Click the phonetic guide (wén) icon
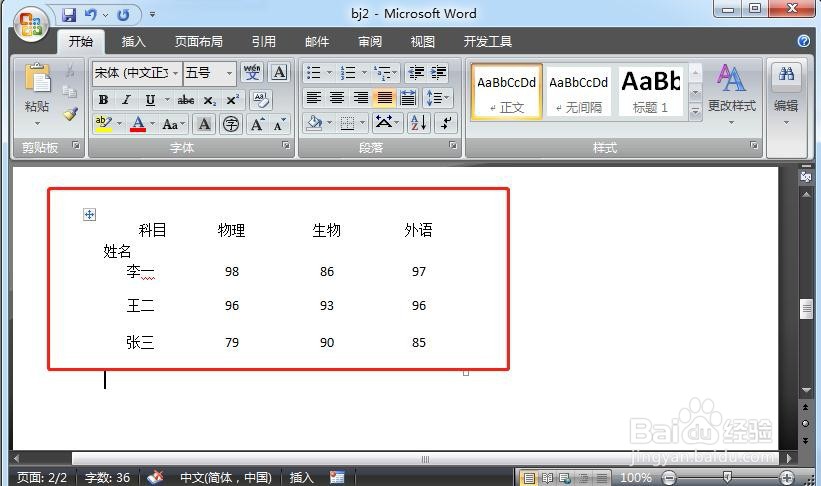Viewport: 821px width, 486px height. tap(252, 72)
